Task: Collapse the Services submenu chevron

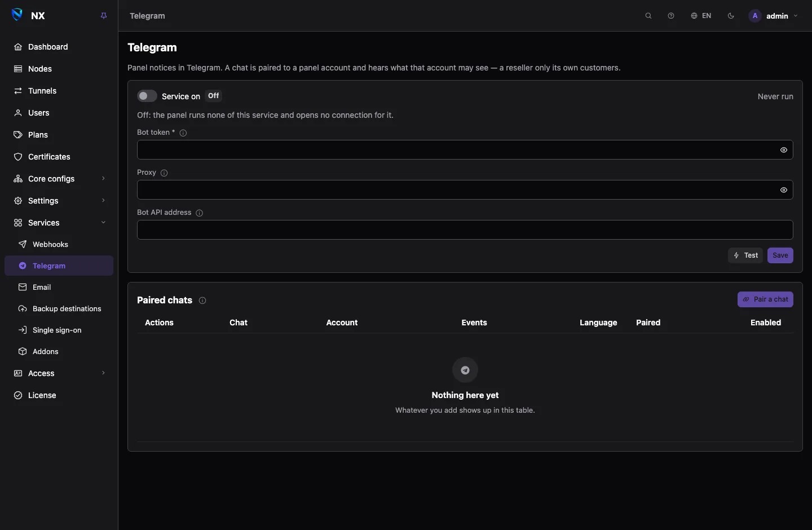Action: point(103,223)
